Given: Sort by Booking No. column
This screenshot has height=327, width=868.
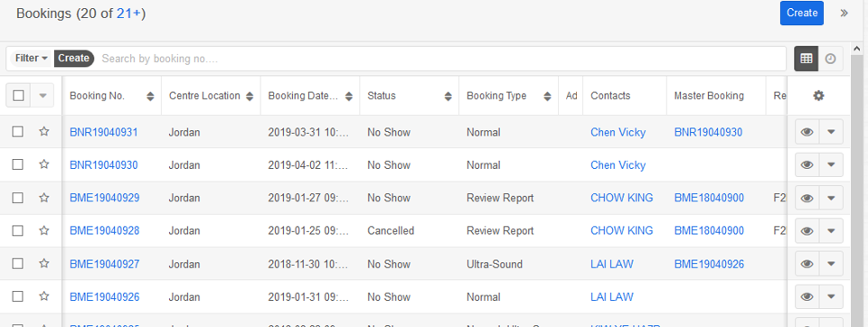Looking at the screenshot, I should coord(150,97).
